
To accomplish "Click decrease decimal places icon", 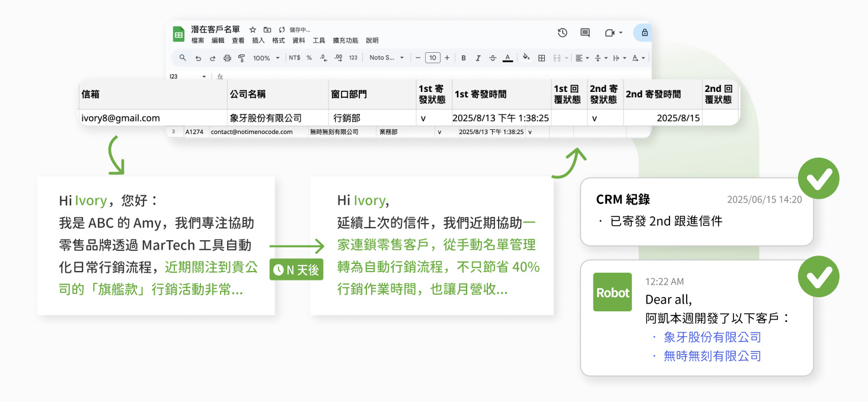I will point(323,58).
